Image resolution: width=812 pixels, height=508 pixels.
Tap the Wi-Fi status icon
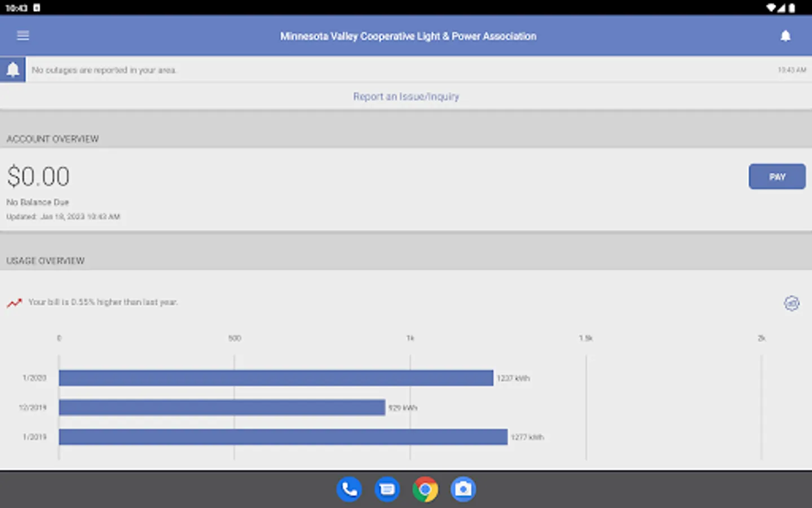771,8
